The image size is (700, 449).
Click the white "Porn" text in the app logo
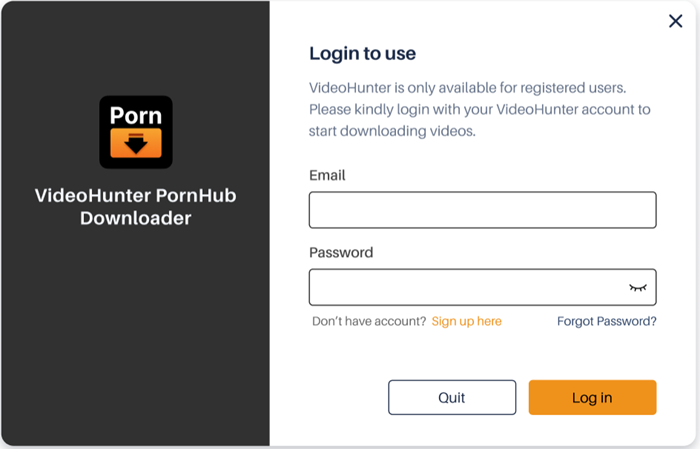tap(136, 116)
